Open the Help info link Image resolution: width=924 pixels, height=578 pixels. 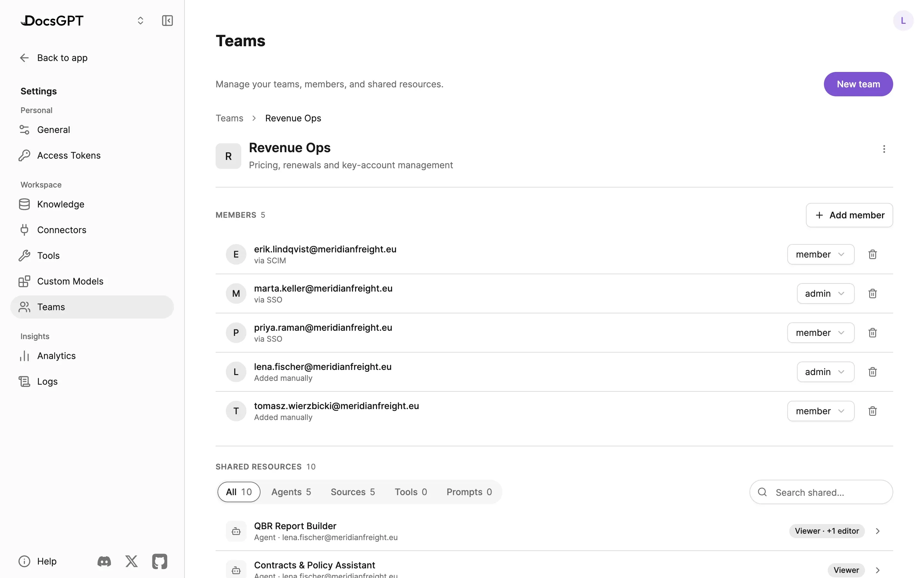click(38, 561)
